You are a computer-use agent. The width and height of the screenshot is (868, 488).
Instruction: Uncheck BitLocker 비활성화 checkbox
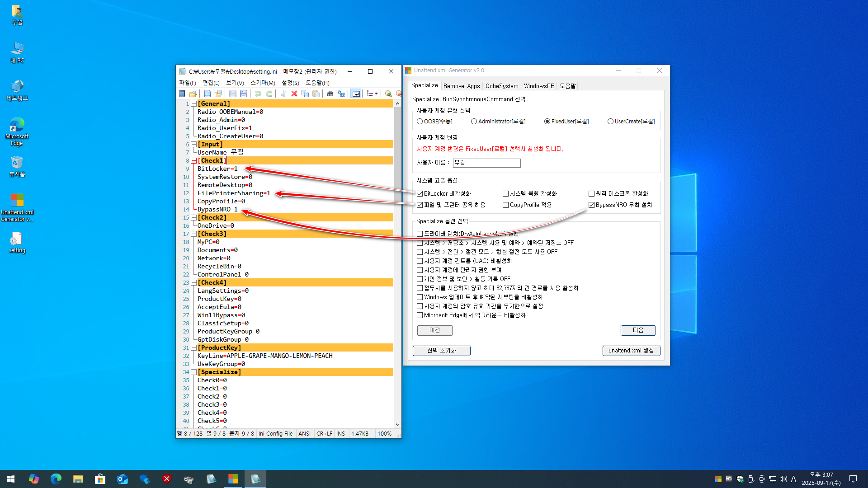(x=420, y=193)
